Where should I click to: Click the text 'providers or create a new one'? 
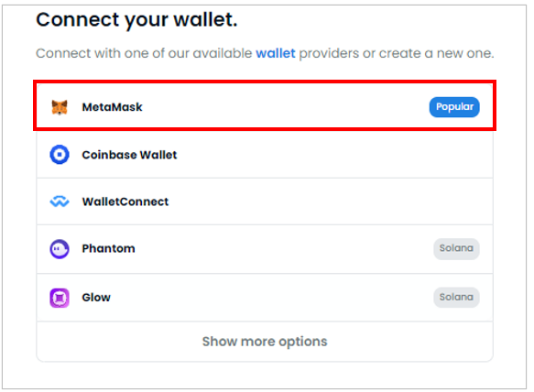click(x=397, y=53)
